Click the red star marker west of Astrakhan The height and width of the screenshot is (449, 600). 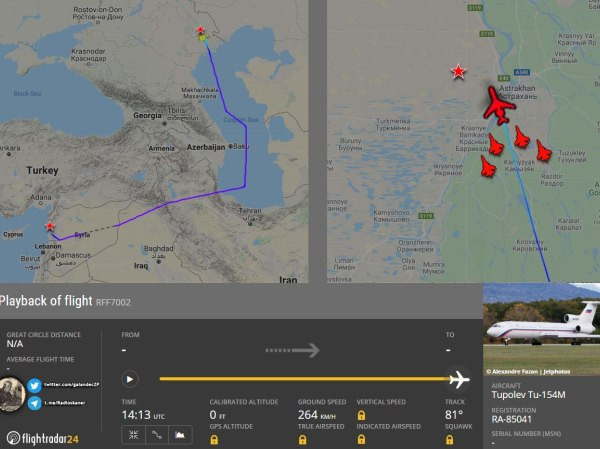[458, 72]
